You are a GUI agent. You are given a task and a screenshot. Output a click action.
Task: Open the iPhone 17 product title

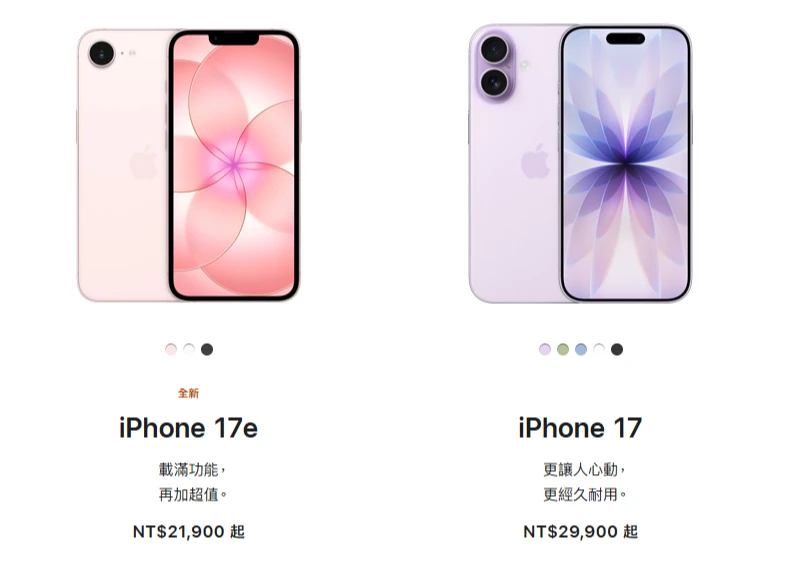coord(580,428)
